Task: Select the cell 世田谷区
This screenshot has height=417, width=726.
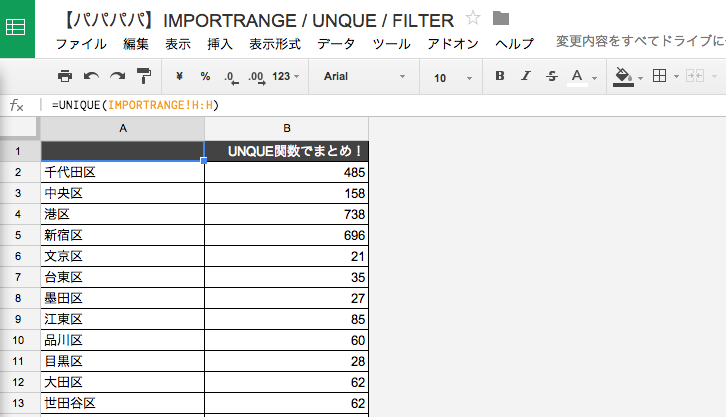Action: click(x=123, y=403)
